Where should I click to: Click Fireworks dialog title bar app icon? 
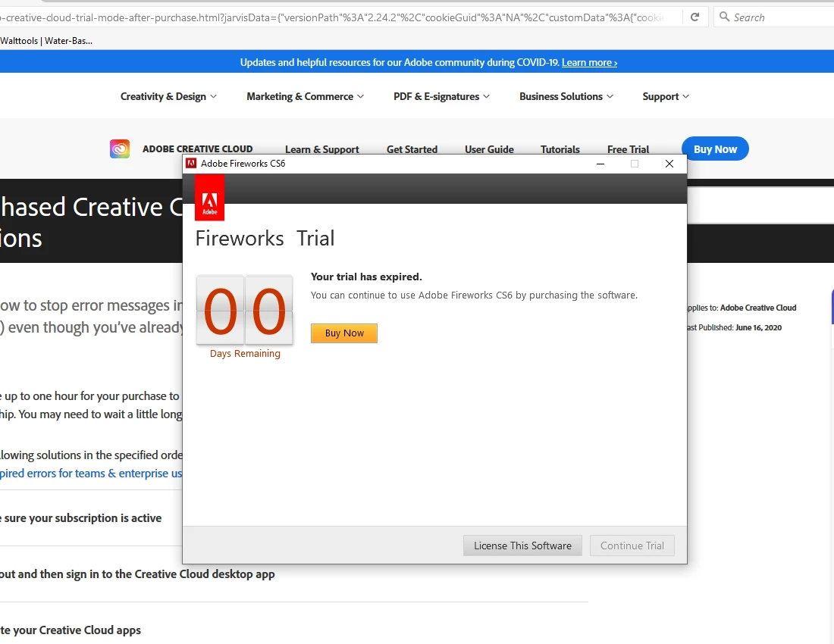(x=191, y=163)
